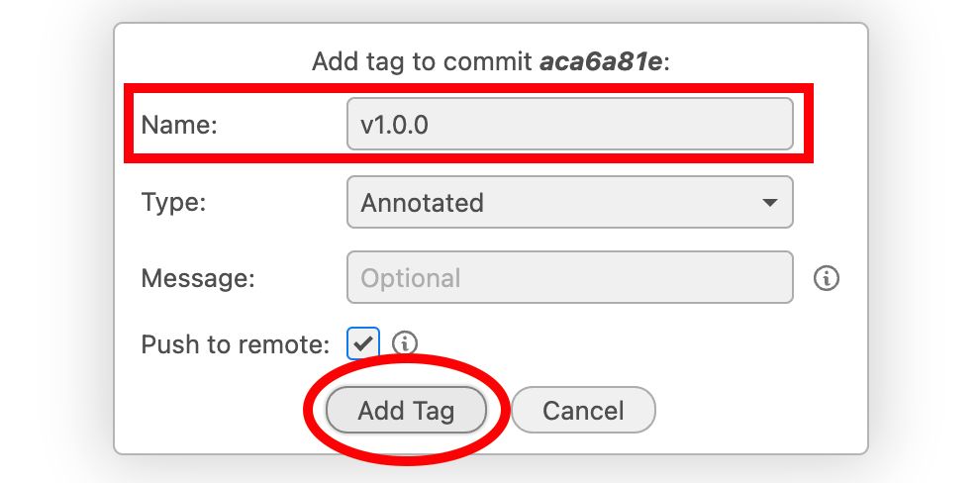Click the "Type:" label
The image size is (980, 483).
click(x=174, y=203)
